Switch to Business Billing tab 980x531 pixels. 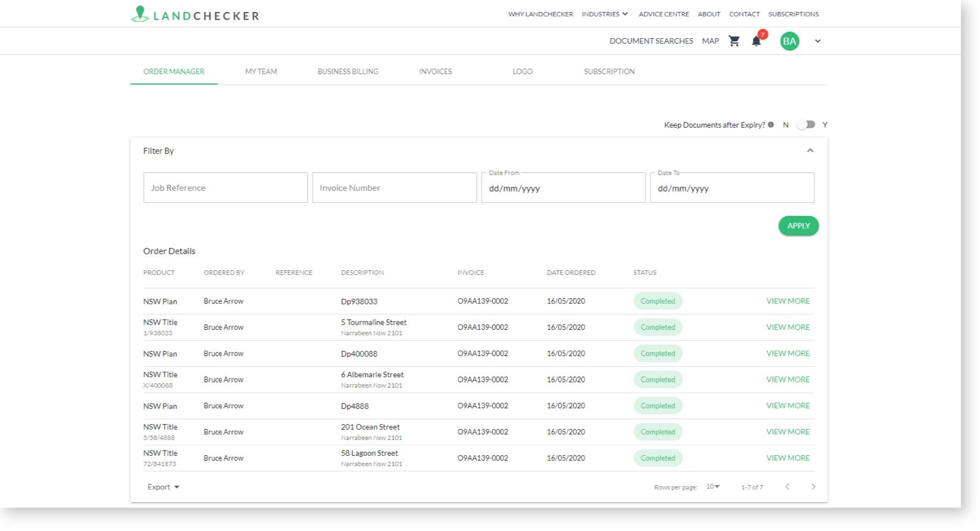[x=348, y=72]
